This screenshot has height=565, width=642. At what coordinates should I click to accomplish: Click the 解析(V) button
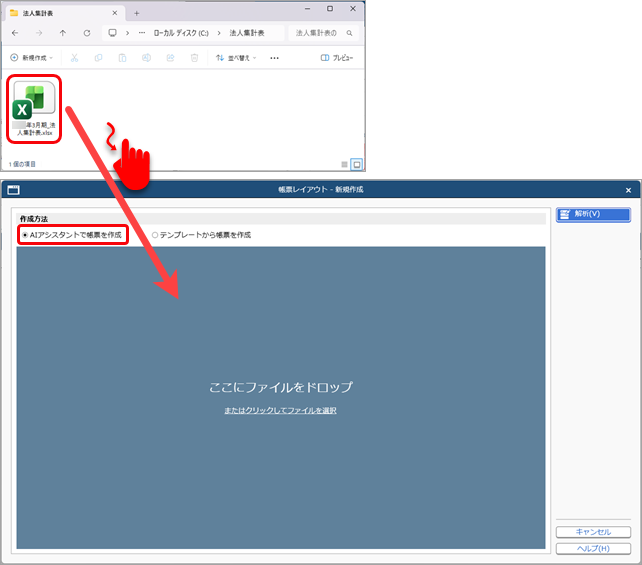[x=593, y=214]
